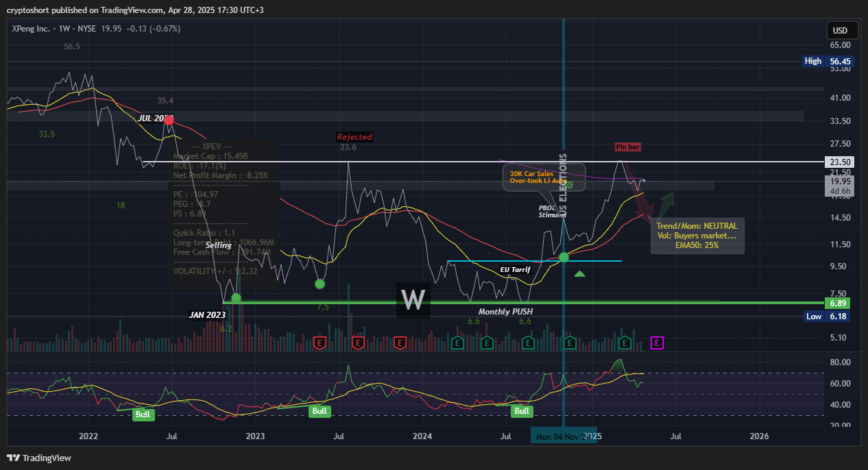Click the Quick Ratio : 1.1 line
868x470 pixels.
click(204, 232)
